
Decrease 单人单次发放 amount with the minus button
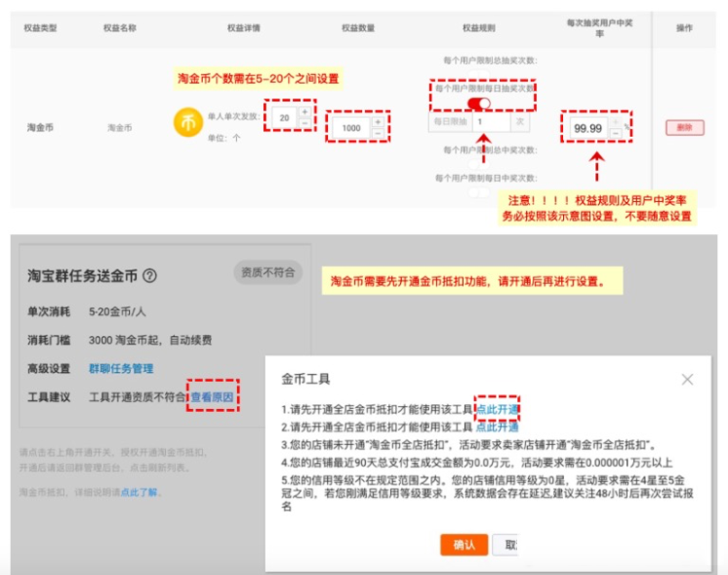pos(305,123)
